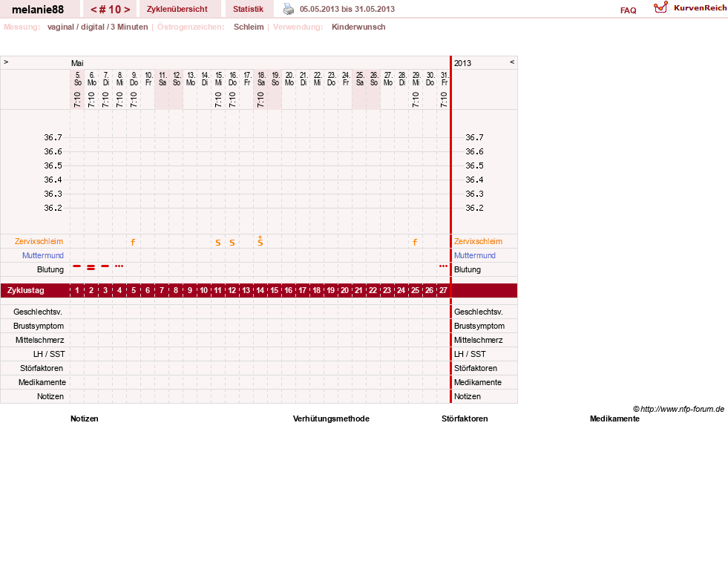Click the right Zervixschleim row label
This screenshot has height=581, width=728.
coord(478,241)
